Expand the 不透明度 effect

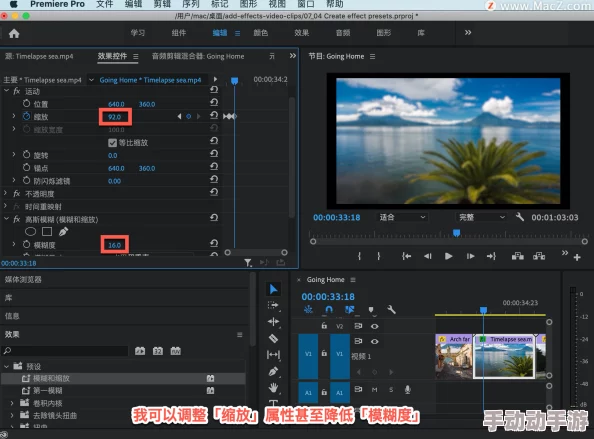click(5, 193)
